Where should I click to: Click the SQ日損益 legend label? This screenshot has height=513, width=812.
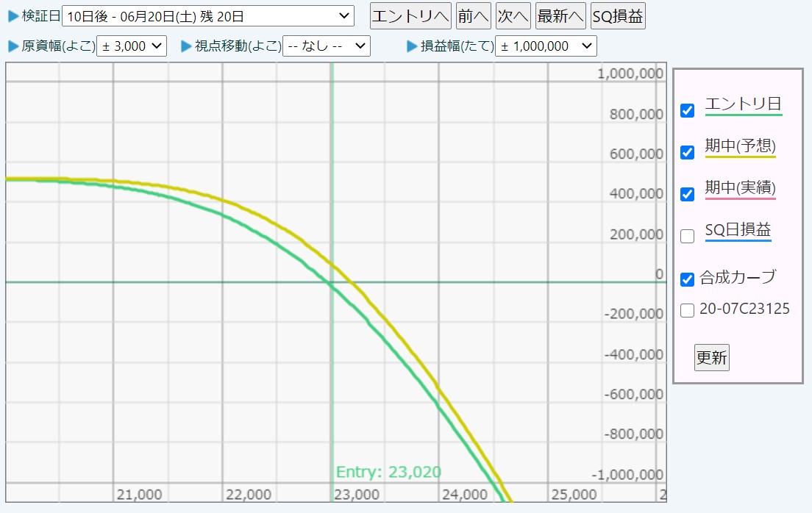pos(738,229)
